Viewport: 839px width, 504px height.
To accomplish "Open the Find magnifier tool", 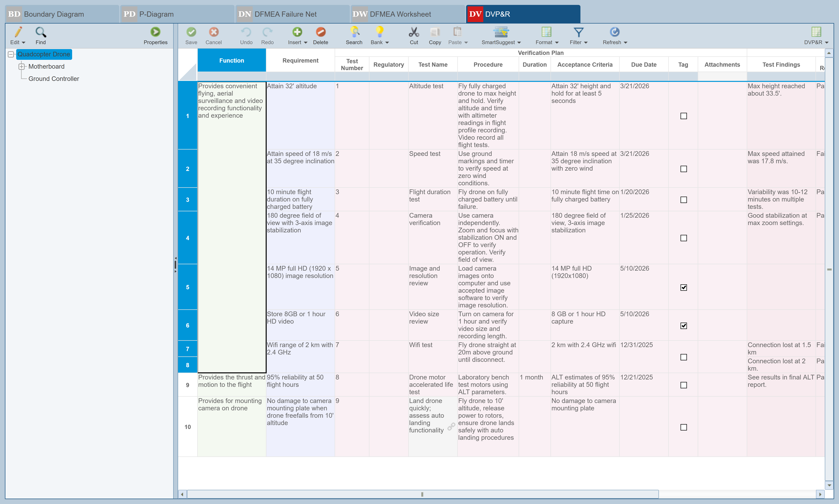I will click(x=40, y=32).
